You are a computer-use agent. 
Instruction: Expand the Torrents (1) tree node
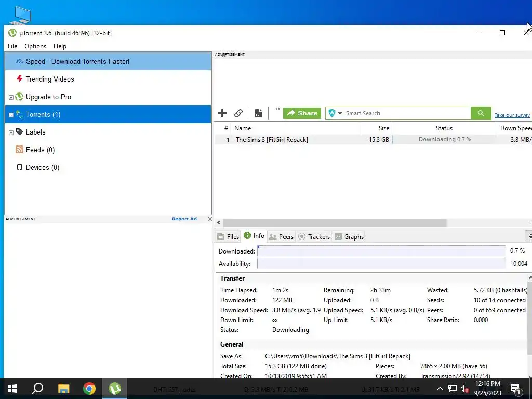coord(11,115)
